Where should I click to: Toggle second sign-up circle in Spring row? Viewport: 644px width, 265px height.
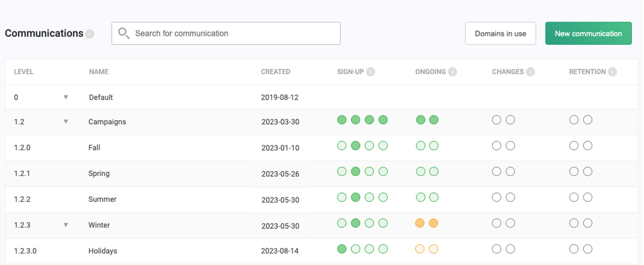click(x=355, y=172)
